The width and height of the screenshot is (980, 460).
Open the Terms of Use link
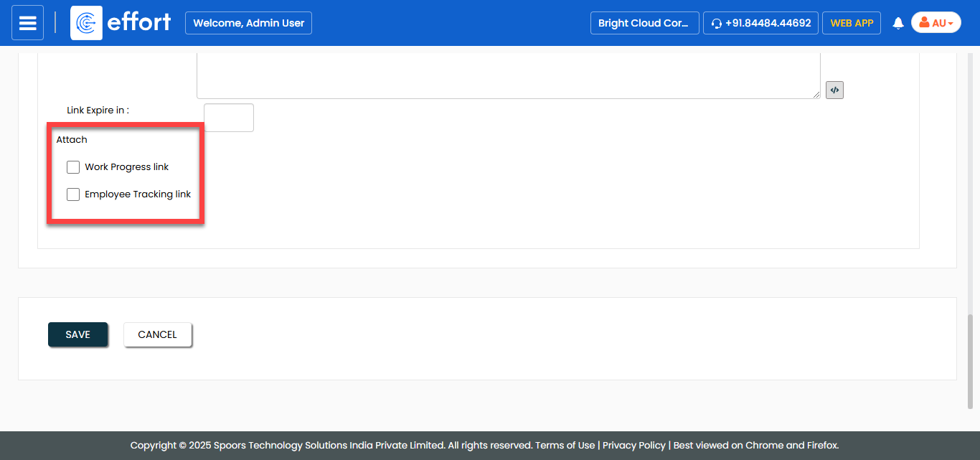click(565, 445)
